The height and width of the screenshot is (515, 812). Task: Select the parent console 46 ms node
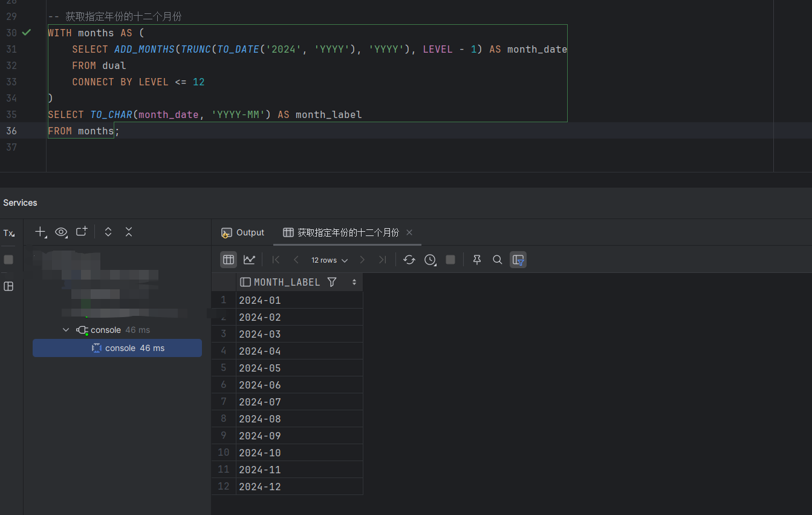pos(113,330)
